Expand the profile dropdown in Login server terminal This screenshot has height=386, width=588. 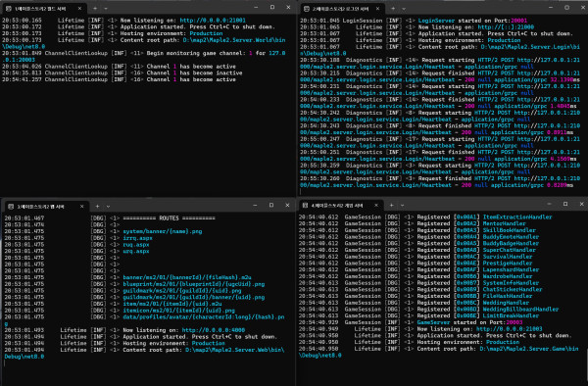pyautogui.click(x=404, y=9)
